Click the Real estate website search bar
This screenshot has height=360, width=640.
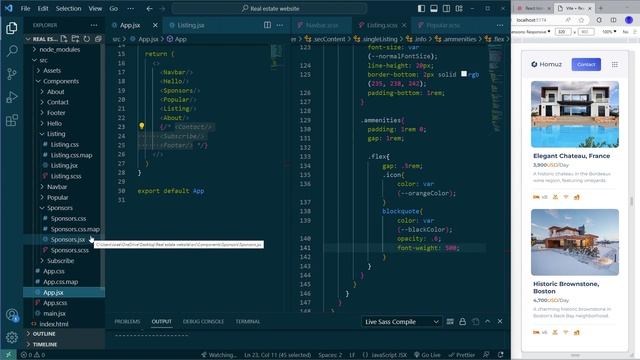(x=269, y=8)
